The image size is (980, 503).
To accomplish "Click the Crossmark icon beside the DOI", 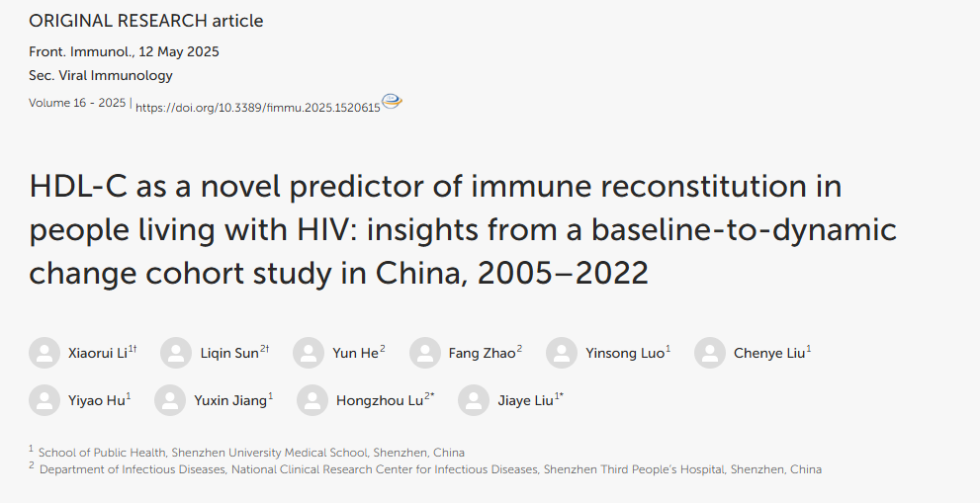I will (x=392, y=102).
